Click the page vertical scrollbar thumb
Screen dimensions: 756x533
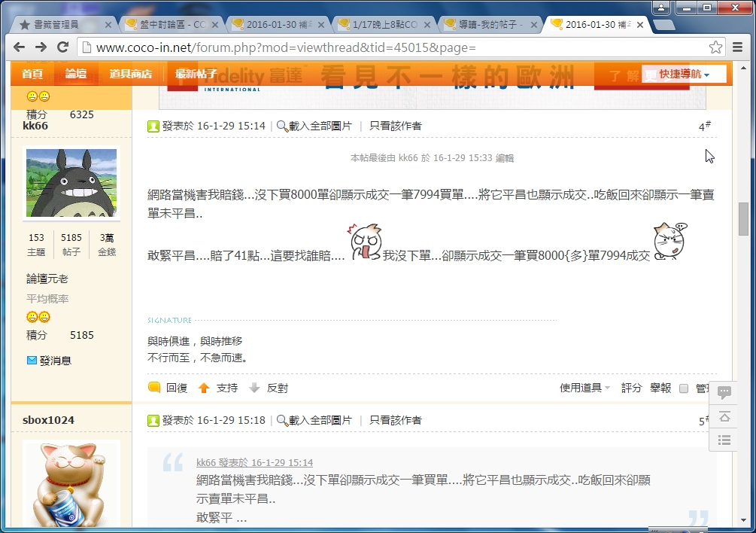[x=743, y=219]
